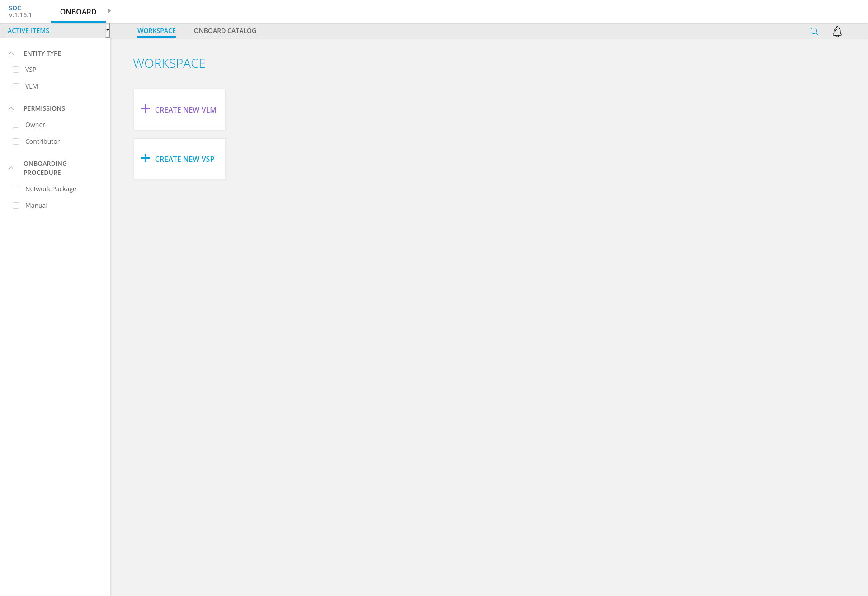Click the SDC version logo
868x596 pixels.
[20, 11]
